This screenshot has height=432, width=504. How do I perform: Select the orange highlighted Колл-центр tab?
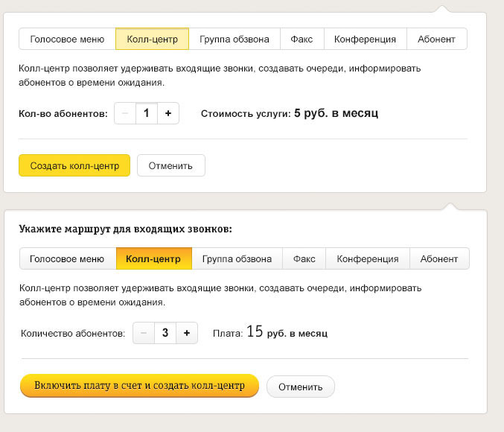pyautogui.click(x=153, y=258)
